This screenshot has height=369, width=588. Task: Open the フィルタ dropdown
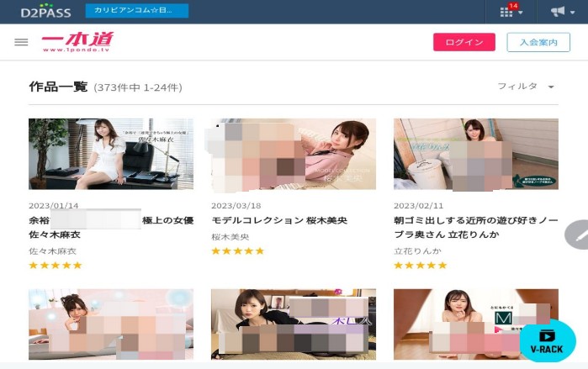pos(526,87)
